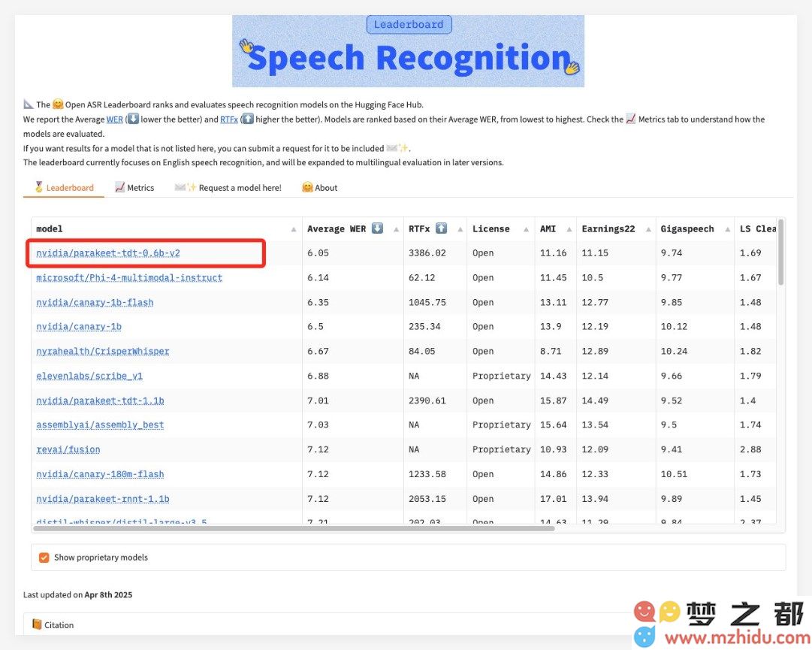Sort the table by License arrow
Viewport: 812px width, 650px height.
tap(526, 229)
